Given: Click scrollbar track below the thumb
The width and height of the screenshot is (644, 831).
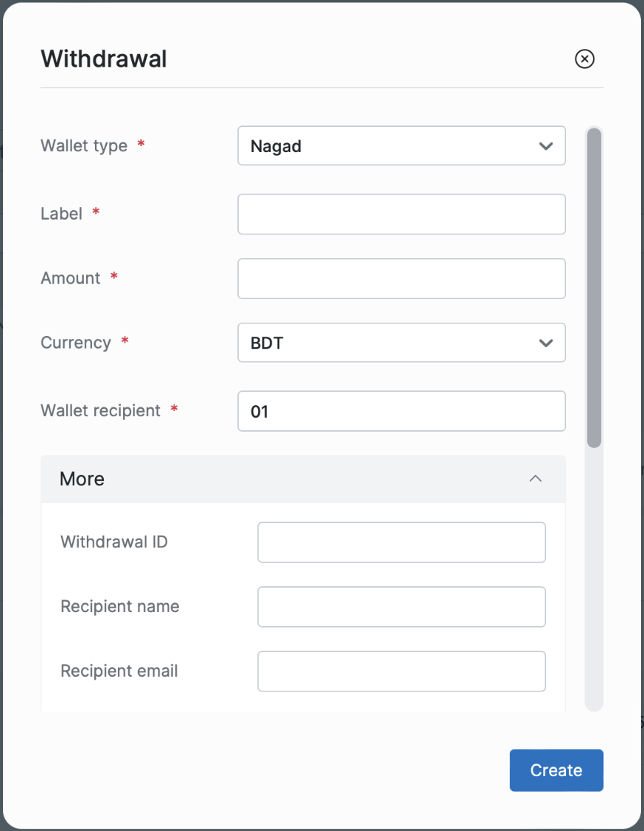Looking at the screenshot, I should pyautogui.click(x=594, y=579).
